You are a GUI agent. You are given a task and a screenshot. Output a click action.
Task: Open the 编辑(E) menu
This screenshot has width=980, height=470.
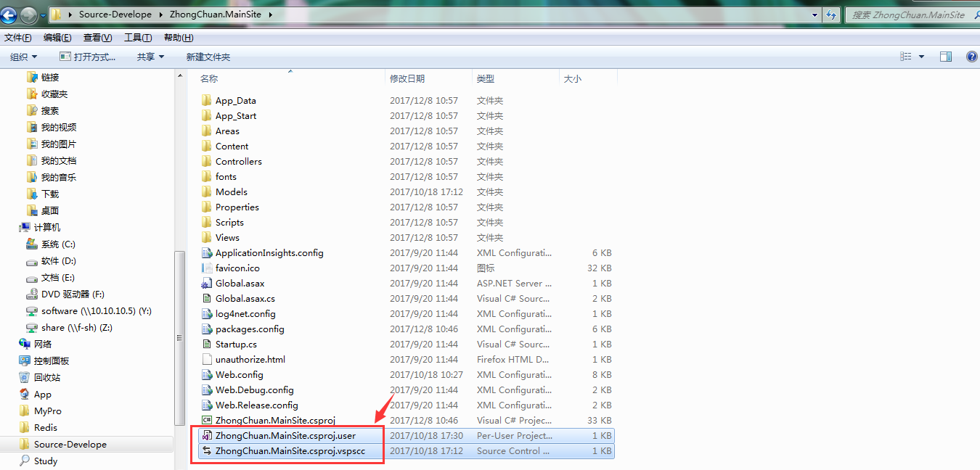point(57,38)
